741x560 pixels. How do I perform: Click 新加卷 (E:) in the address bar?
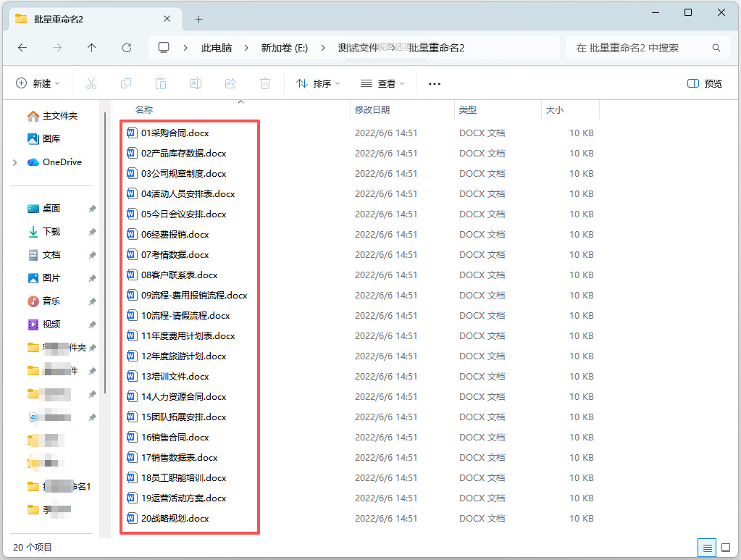pos(285,48)
